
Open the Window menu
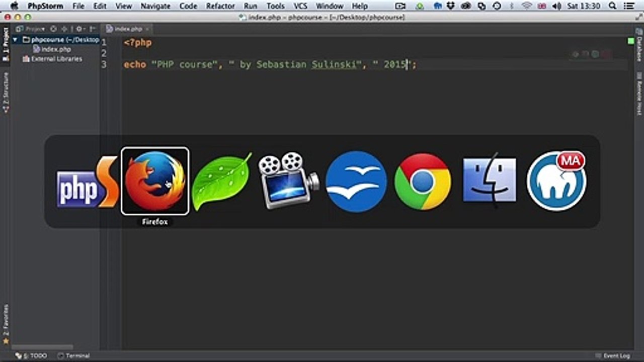(x=329, y=6)
